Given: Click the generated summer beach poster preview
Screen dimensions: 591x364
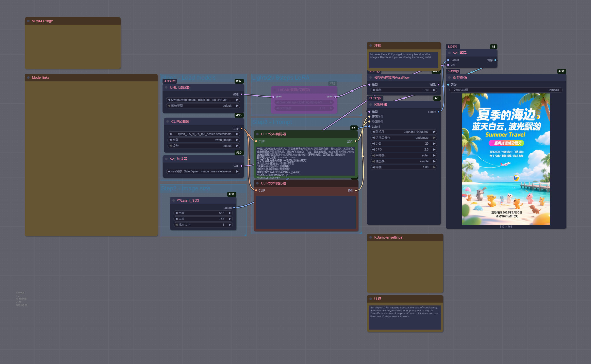Looking at the screenshot, I should [x=506, y=159].
